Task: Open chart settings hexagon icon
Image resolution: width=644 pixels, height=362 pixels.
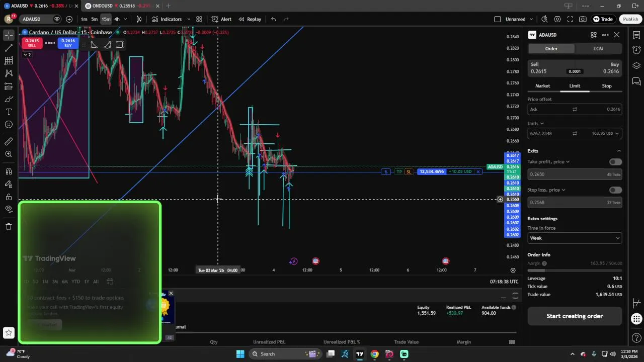Action: (x=557, y=19)
